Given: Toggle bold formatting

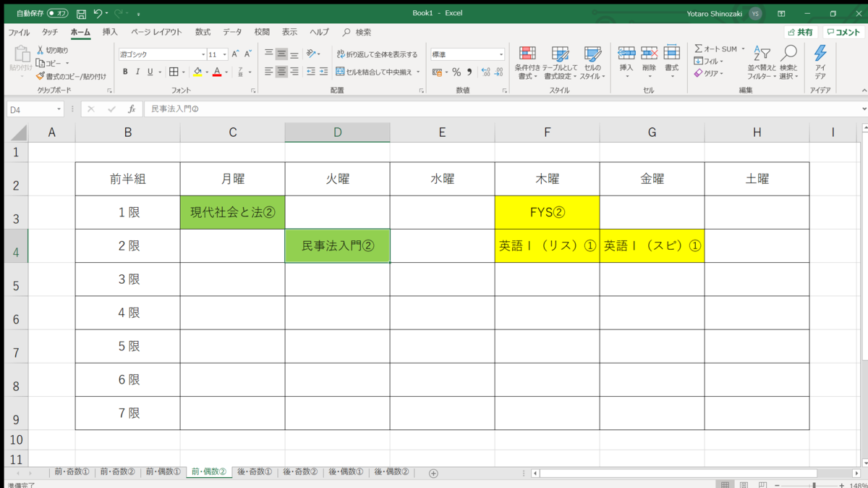Looking at the screenshot, I should point(125,72).
